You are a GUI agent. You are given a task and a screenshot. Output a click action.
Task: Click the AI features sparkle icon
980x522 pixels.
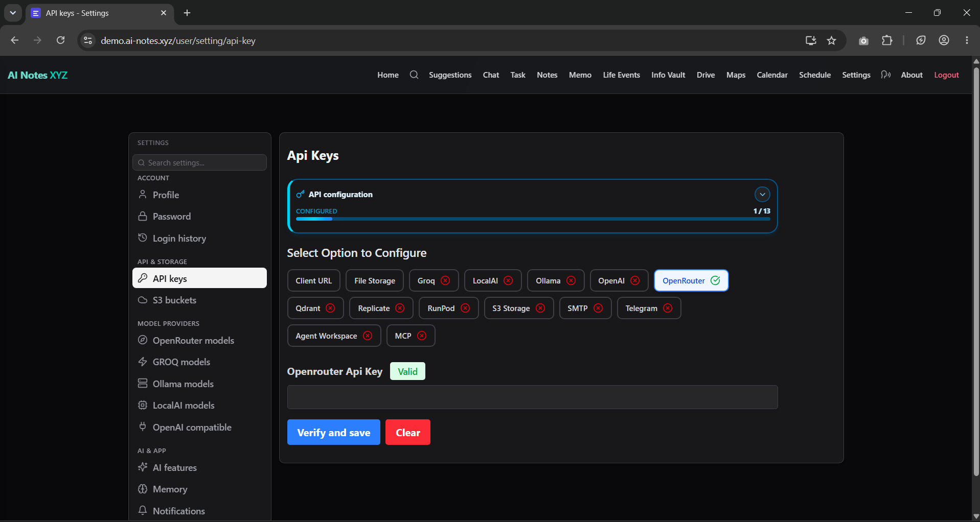coord(143,467)
